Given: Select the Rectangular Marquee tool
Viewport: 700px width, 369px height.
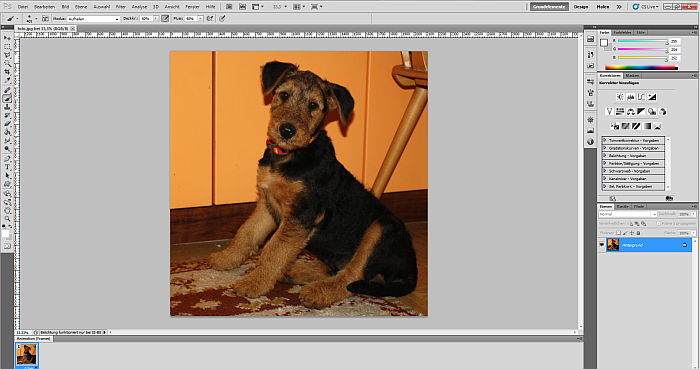Looking at the screenshot, I should pos(7,47).
